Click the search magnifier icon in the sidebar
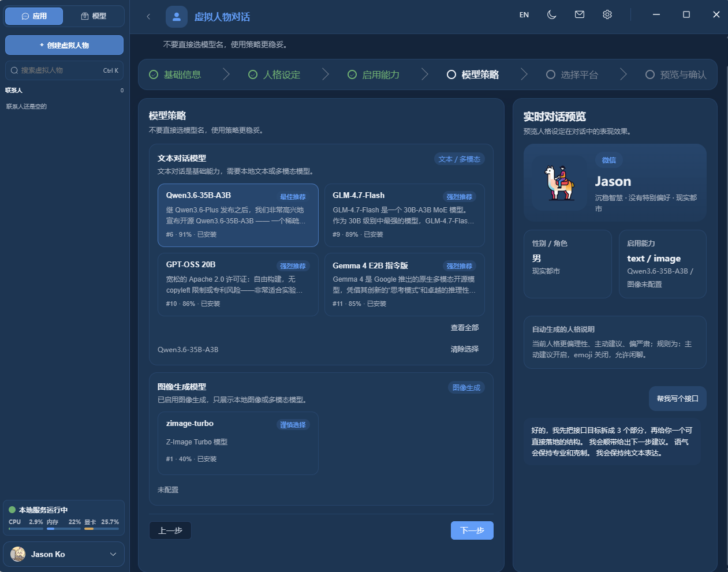The image size is (728, 572). [x=14, y=70]
